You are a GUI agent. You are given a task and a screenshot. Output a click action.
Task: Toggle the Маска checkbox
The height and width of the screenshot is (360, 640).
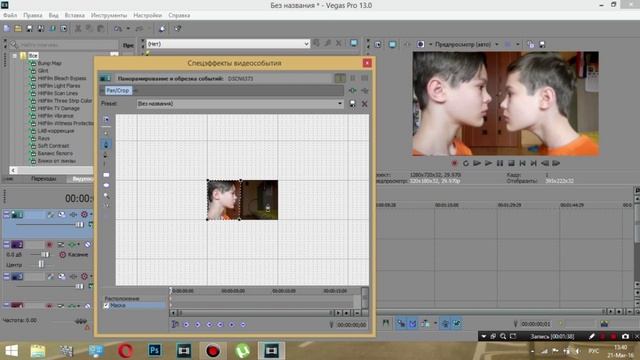(107, 305)
